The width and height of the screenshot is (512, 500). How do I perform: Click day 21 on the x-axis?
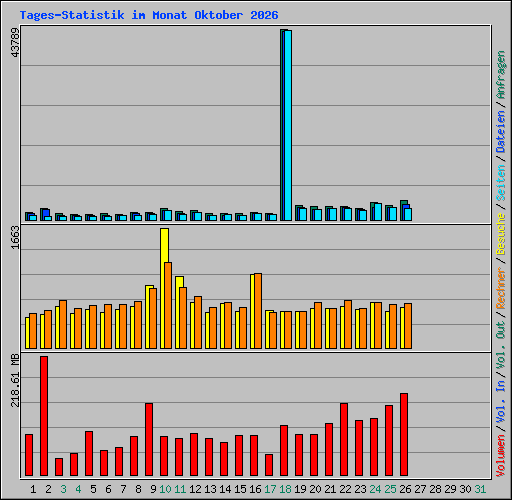(x=330, y=489)
